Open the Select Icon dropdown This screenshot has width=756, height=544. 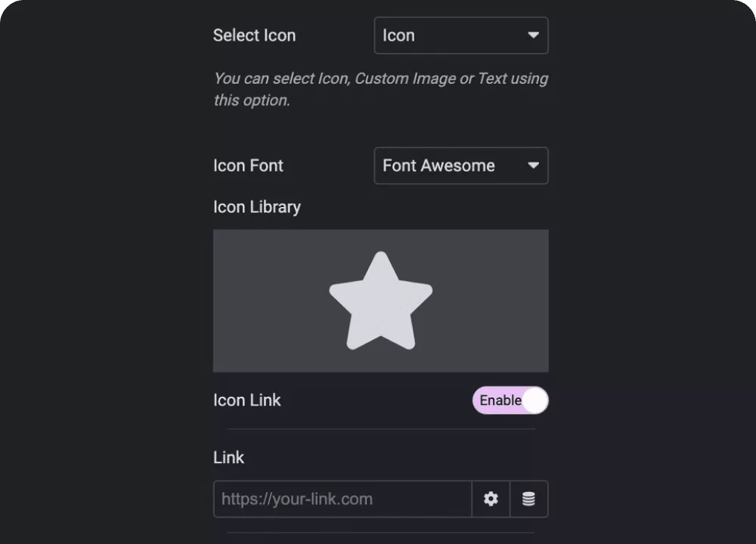461,36
